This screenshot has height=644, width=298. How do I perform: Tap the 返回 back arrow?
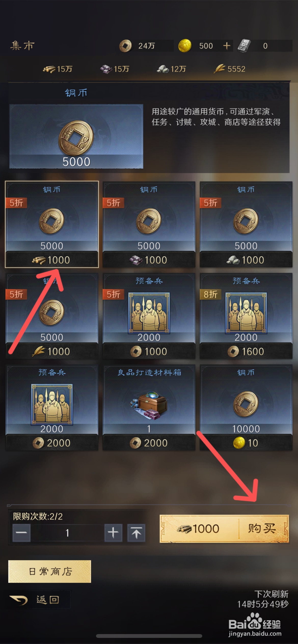pyautogui.click(x=19, y=600)
